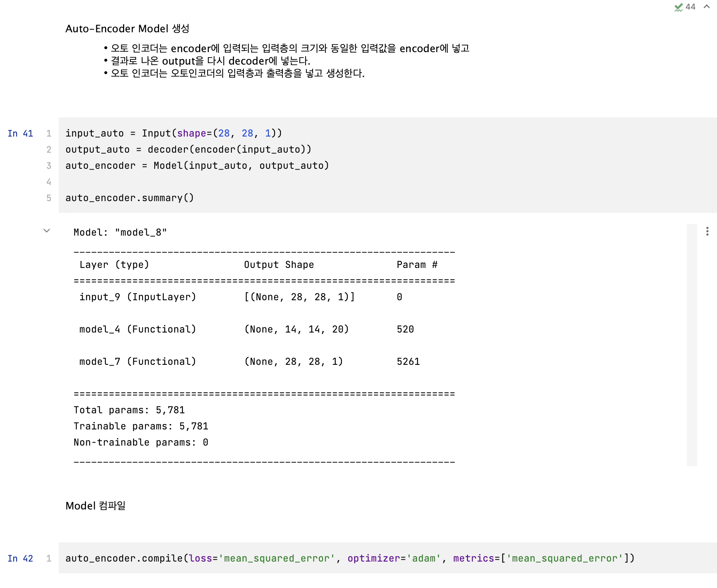Click gutter line number 4 in cell 41
Image resolution: width=717 pixels, height=588 pixels.
49,182
